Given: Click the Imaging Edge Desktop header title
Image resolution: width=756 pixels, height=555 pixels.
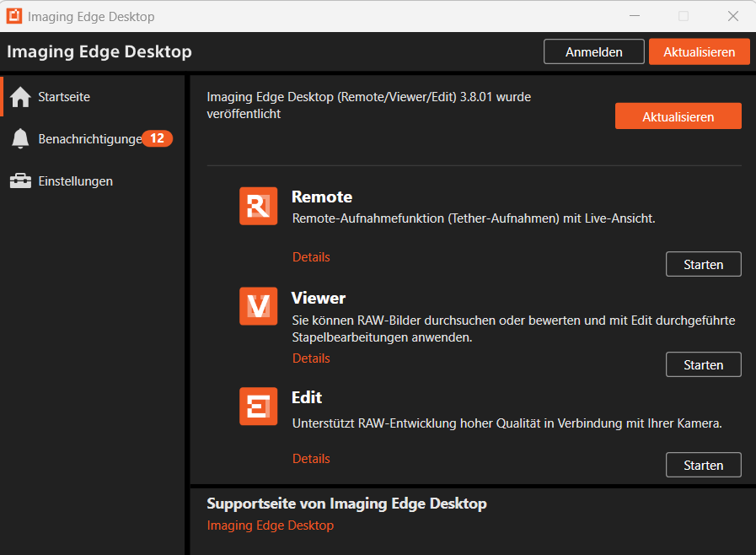Looking at the screenshot, I should [99, 51].
